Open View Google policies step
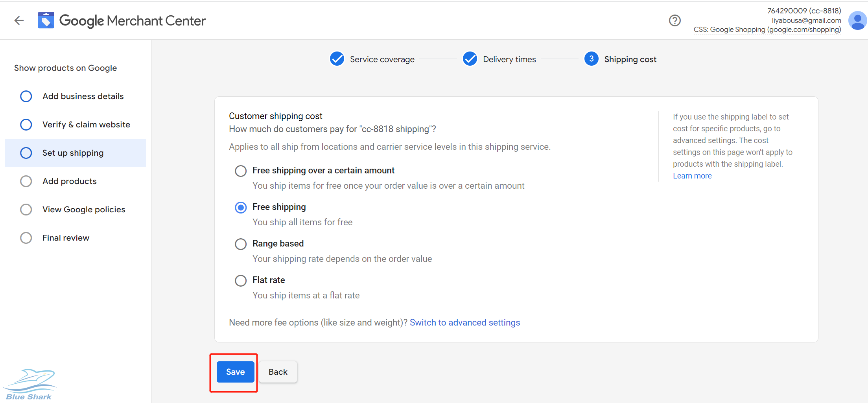Screen dimensions: 868x403 [x=76, y=210]
